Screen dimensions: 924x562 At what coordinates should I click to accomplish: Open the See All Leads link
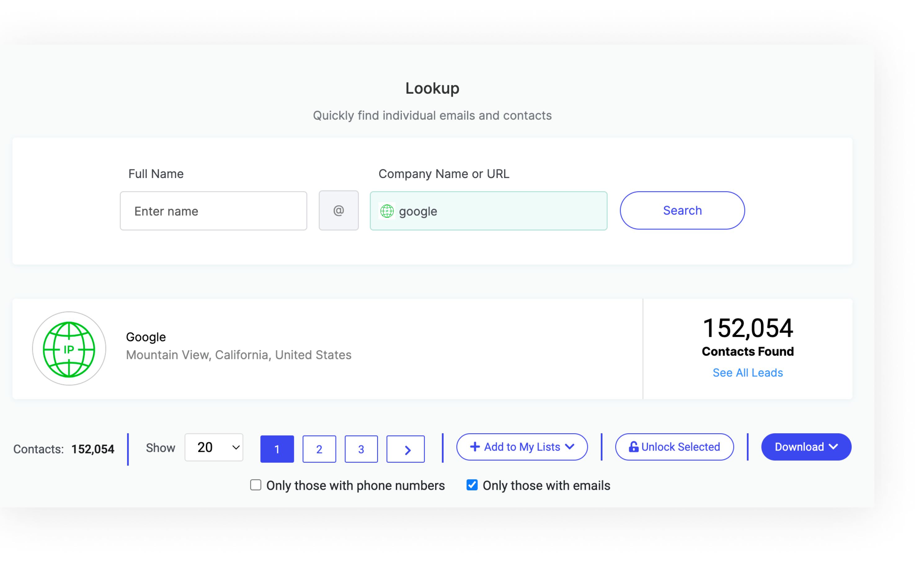(748, 372)
